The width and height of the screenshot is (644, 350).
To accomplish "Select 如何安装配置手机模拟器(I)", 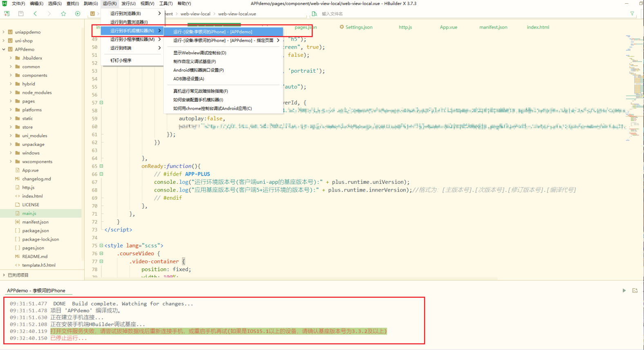I will pos(223,100).
